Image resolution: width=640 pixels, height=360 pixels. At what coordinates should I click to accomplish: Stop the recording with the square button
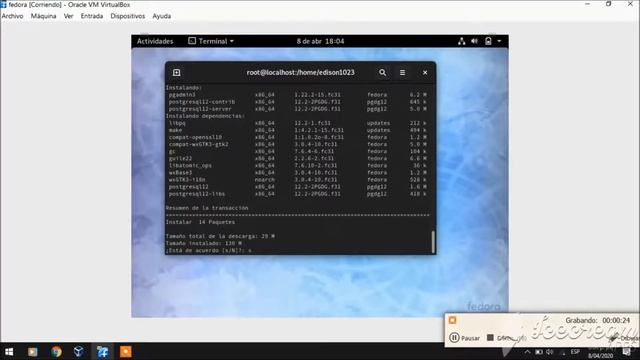(x=490, y=338)
